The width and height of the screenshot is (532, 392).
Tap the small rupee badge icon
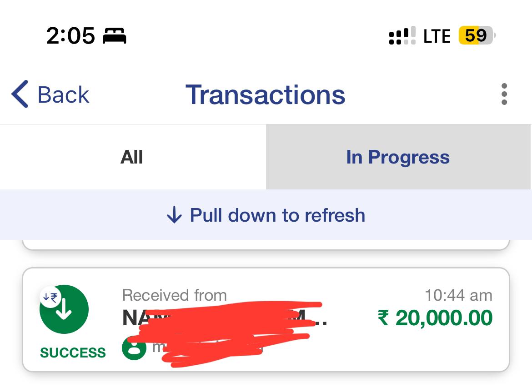(x=50, y=298)
